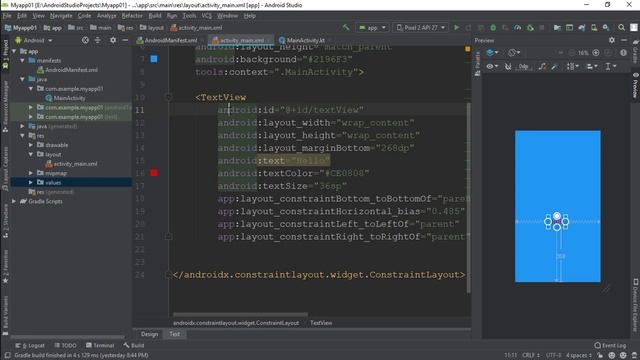Collapse the java folder in project tree

pos(22,79)
